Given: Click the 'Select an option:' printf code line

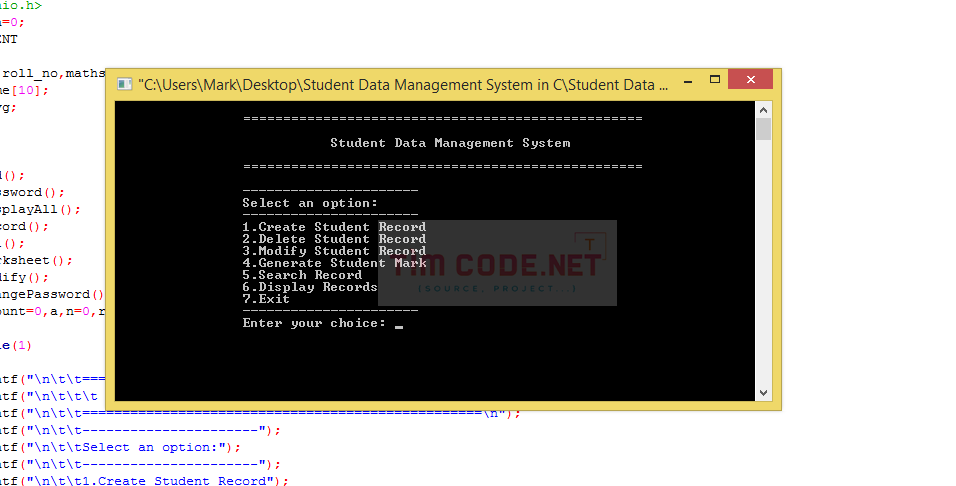Looking at the screenshot, I should (x=120, y=448).
